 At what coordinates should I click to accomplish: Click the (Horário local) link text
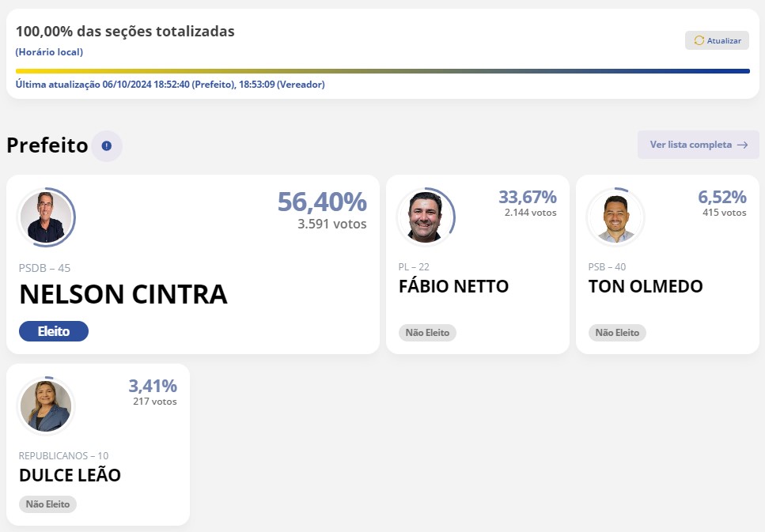pos(49,52)
